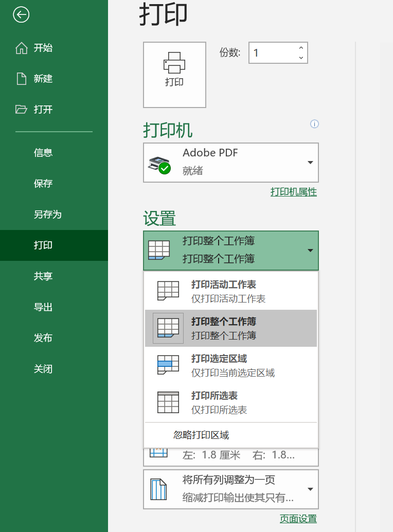The height and width of the screenshot is (532, 393).
Task: Go to the 信息 page
Action: (54, 153)
